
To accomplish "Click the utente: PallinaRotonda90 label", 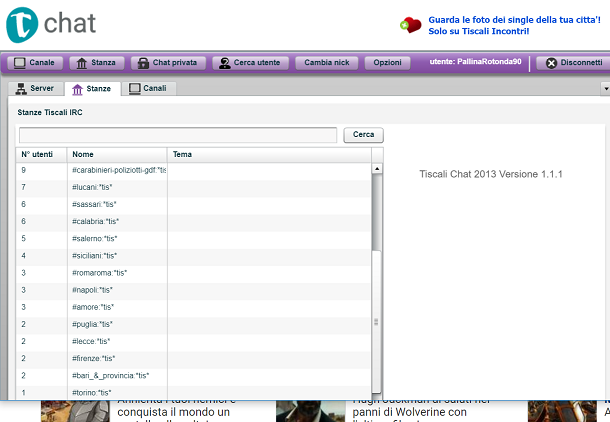I will tap(475, 62).
